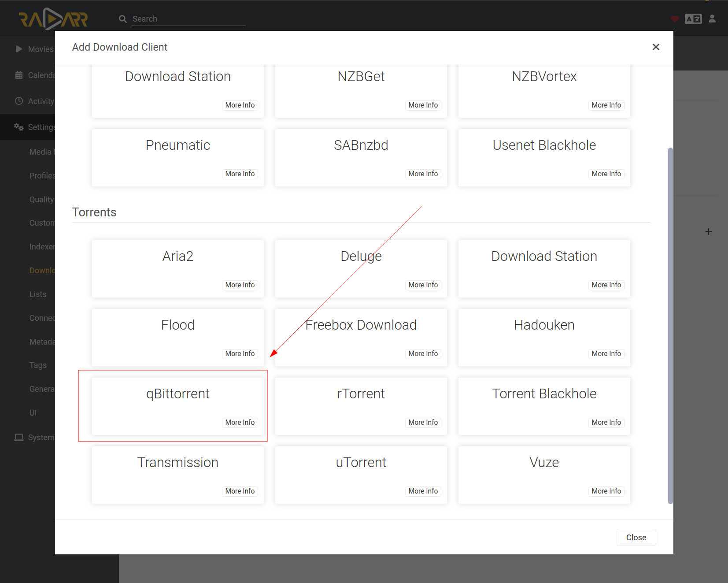Select the Torrents Download Station card
Viewport: 728px width, 583px height.
click(x=544, y=269)
